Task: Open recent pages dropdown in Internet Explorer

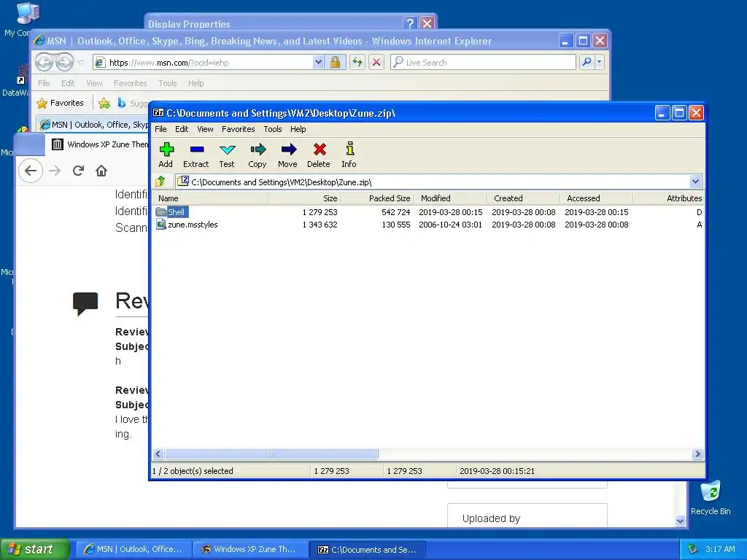Action: (80, 63)
